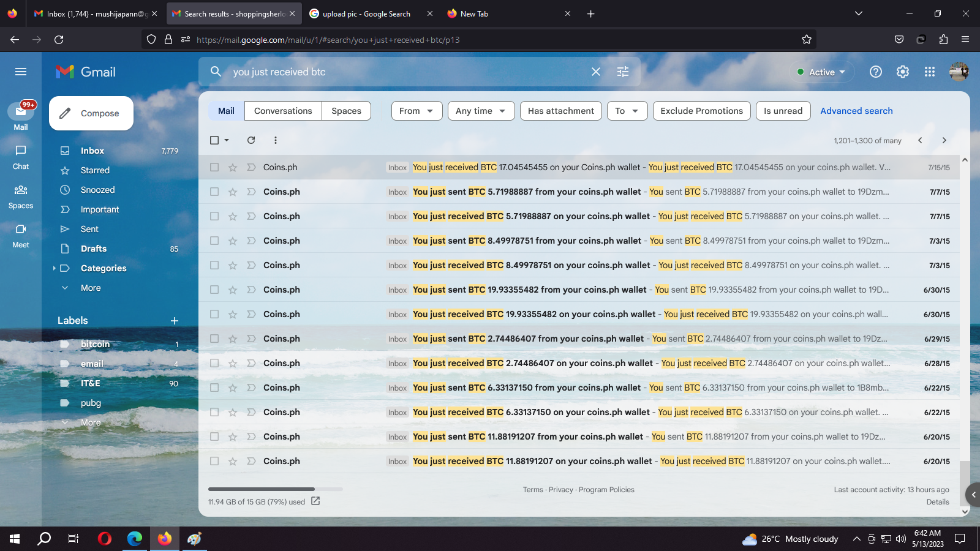This screenshot has width=980, height=551.
Task: Switch to the Spaces results tab
Action: [346, 111]
